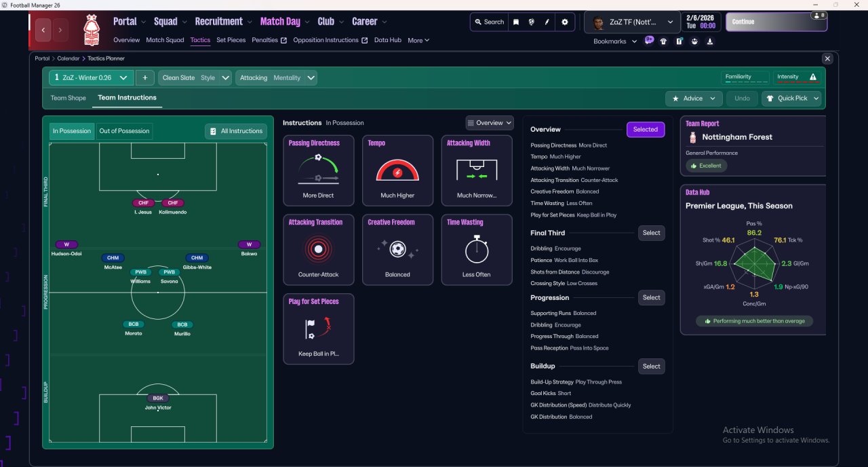Click the Excellent thumbs-up performance badge
The image size is (868, 467).
tap(706, 166)
